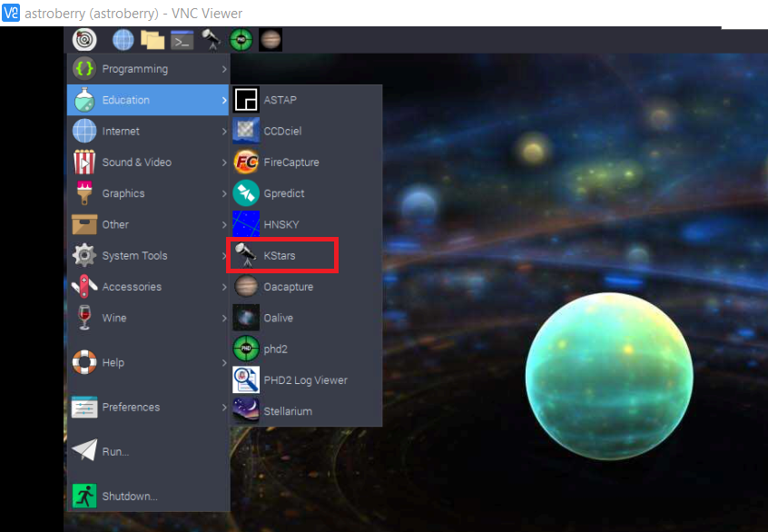The image size is (768, 532).
Task: Launch the planet icon in taskbar
Action: point(271,40)
